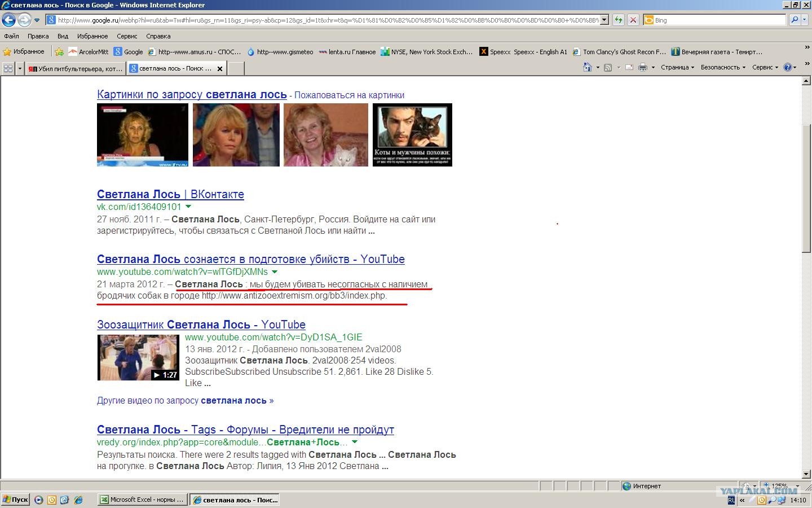Switch to Microsoft Excel taskbar window
The height and width of the screenshot is (508, 812).
coord(142,500)
